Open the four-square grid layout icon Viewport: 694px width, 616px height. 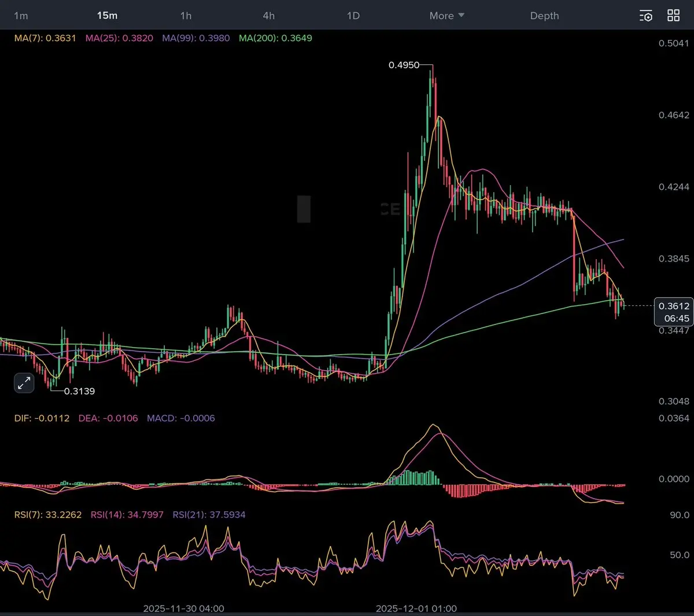(x=674, y=16)
